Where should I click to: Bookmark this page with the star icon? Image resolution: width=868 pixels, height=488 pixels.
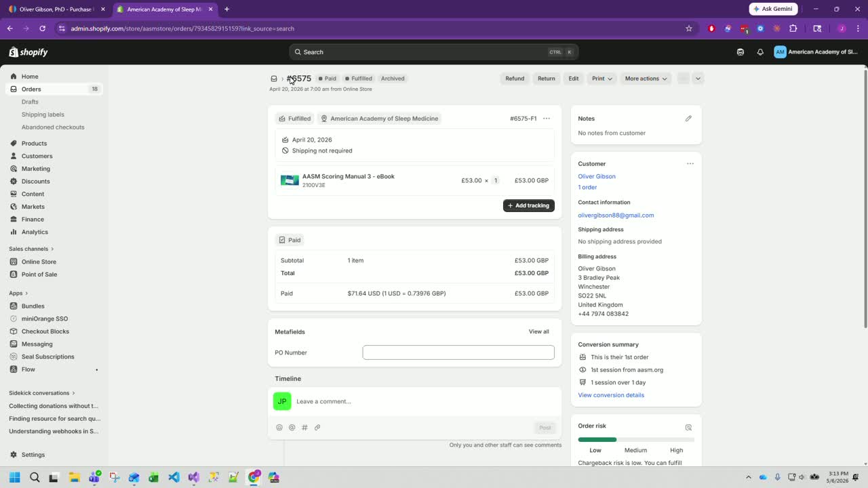tap(689, 28)
